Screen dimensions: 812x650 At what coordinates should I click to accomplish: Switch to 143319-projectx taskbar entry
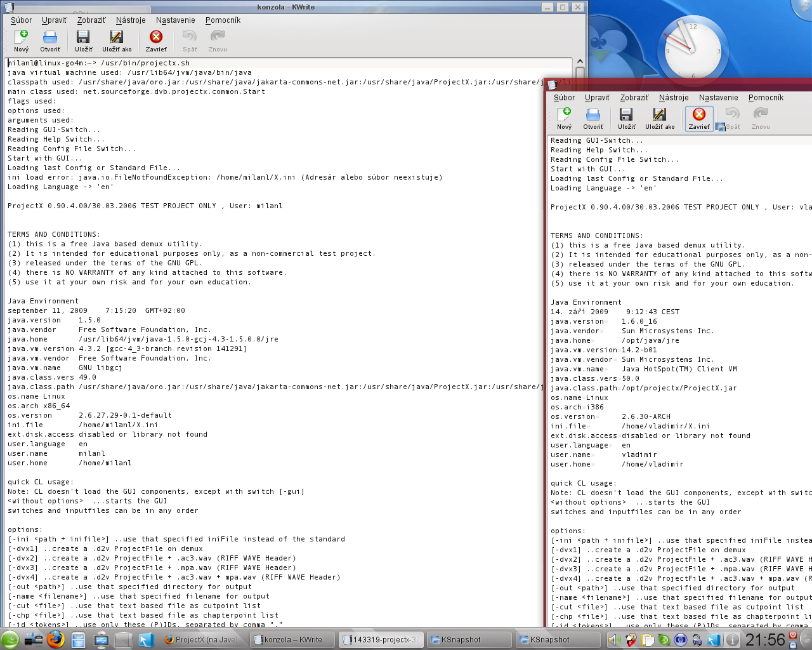tap(381, 640)
